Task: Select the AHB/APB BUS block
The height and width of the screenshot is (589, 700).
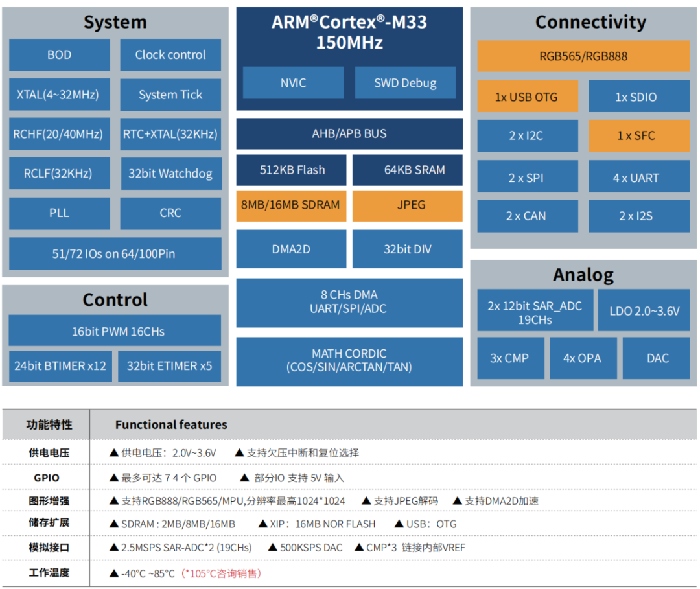Action: [349, 134]
